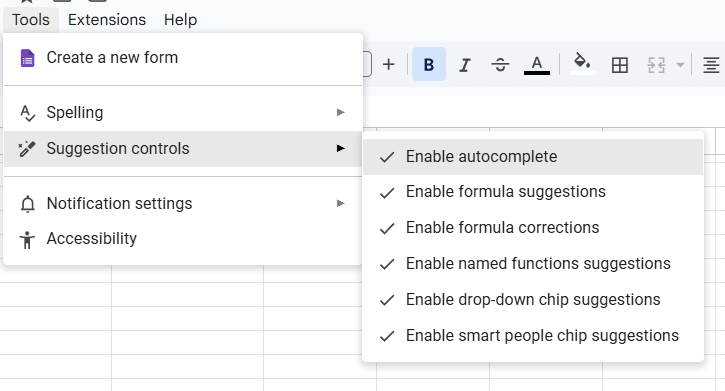Click the font size input box

click(x=367, y=64)
